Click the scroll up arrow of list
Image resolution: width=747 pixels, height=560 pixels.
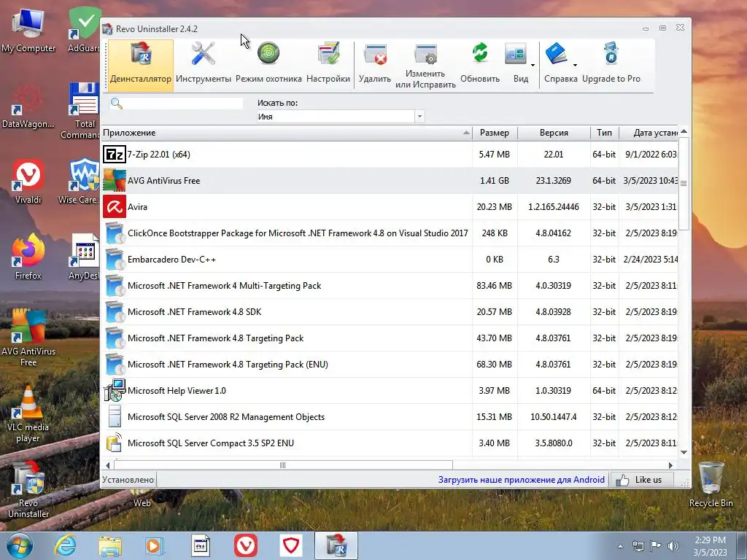[684, 131]
